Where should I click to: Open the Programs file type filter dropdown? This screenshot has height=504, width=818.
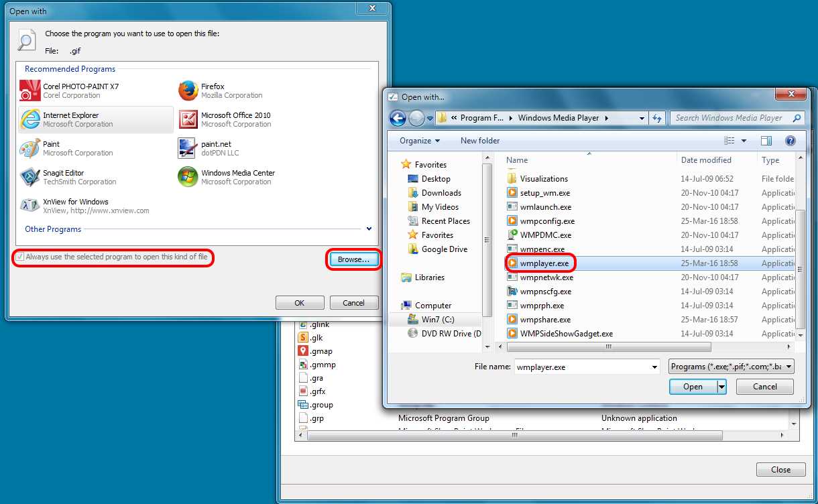pyautogui.click(x=788, y=367)
